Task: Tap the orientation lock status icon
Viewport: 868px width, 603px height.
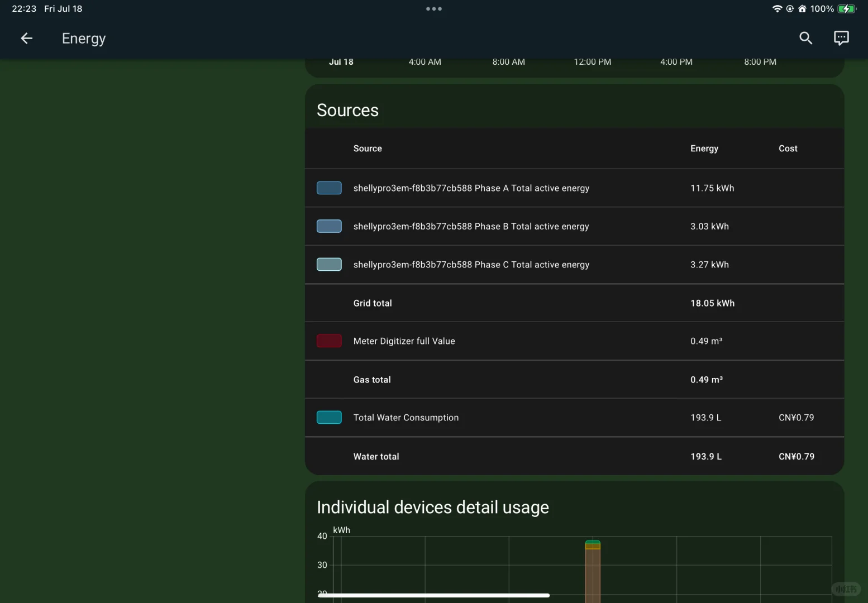Action: [x=790, y=9]
